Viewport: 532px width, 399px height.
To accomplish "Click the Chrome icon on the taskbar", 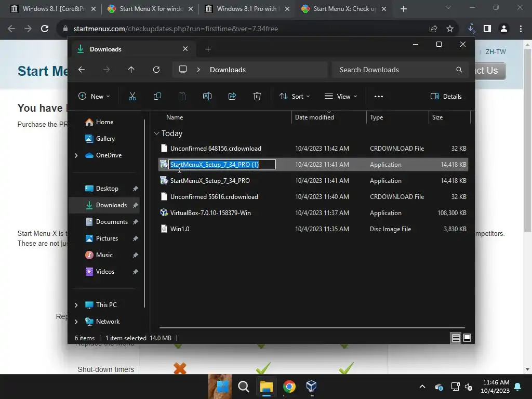I will click(x=289, y=386).
